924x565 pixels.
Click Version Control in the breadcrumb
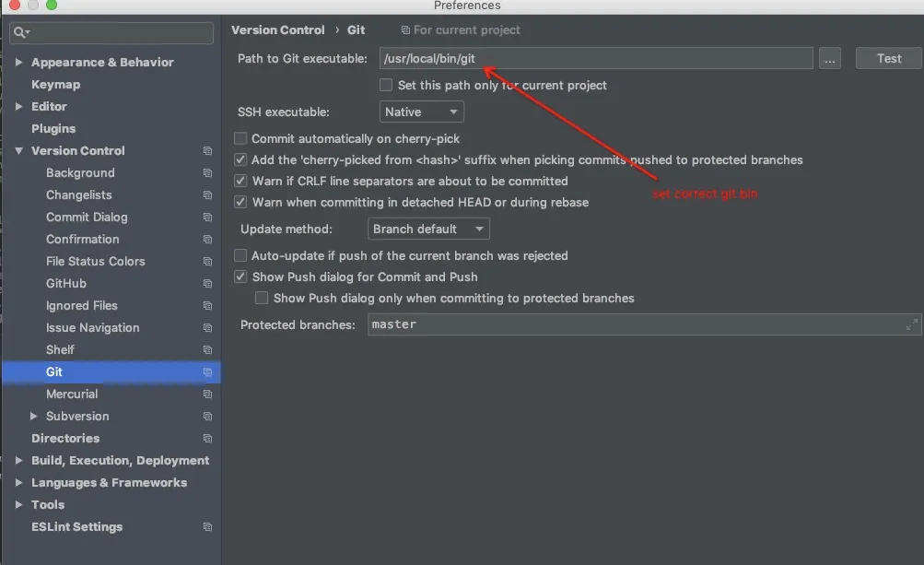coord(277,30)
